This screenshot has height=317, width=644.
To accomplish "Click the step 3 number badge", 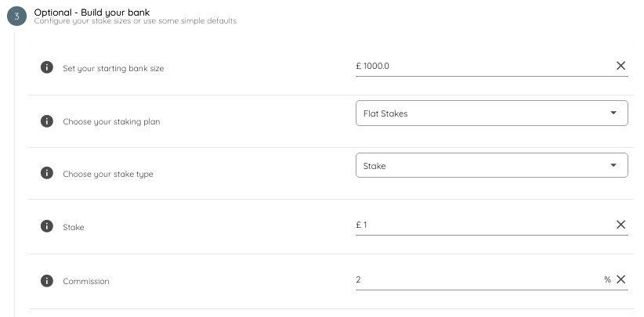I will [x=16, y=16].
